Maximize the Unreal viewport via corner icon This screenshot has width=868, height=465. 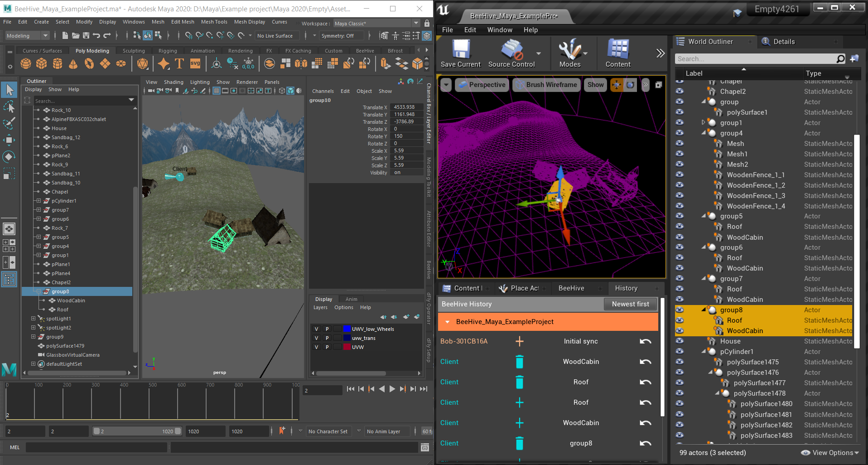(659, 85)
